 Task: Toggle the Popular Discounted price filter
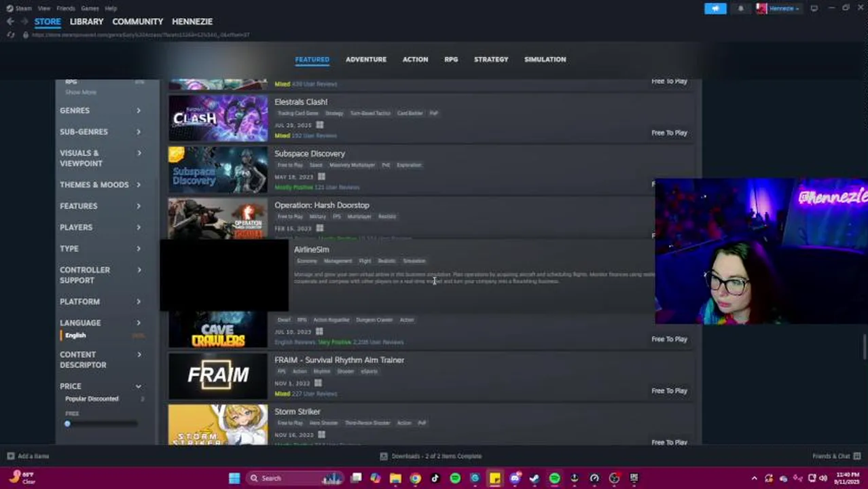(x=92, y=399)
